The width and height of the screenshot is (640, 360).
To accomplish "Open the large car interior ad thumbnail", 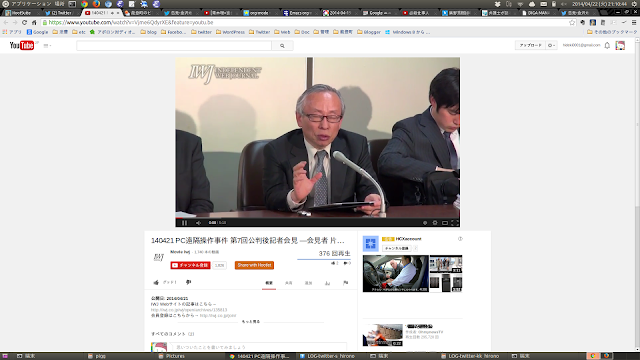I will pyautogui.click(x=396, y=273).
